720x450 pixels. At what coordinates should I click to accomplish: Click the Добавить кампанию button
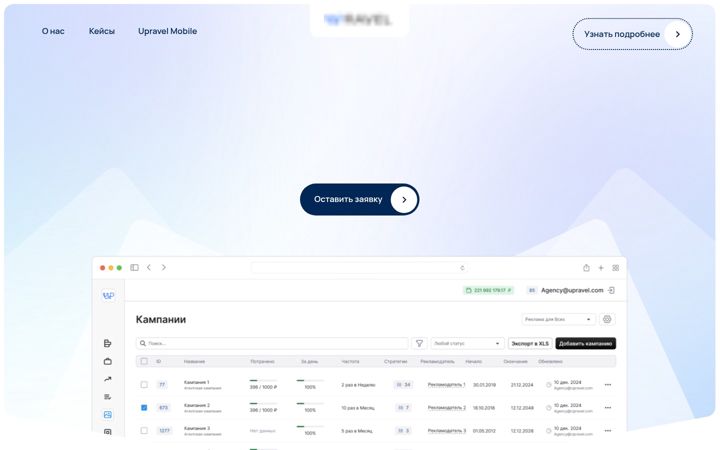coord(585,343)
